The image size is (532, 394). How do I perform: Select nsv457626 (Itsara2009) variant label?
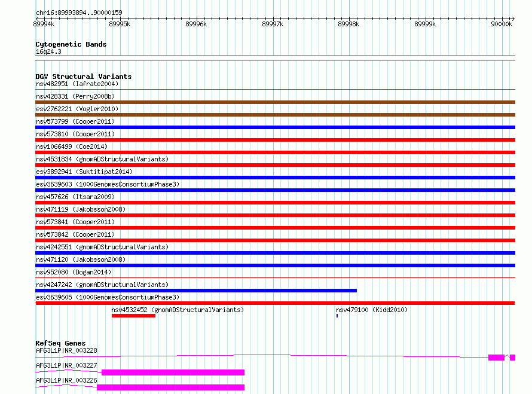(75, 197)
